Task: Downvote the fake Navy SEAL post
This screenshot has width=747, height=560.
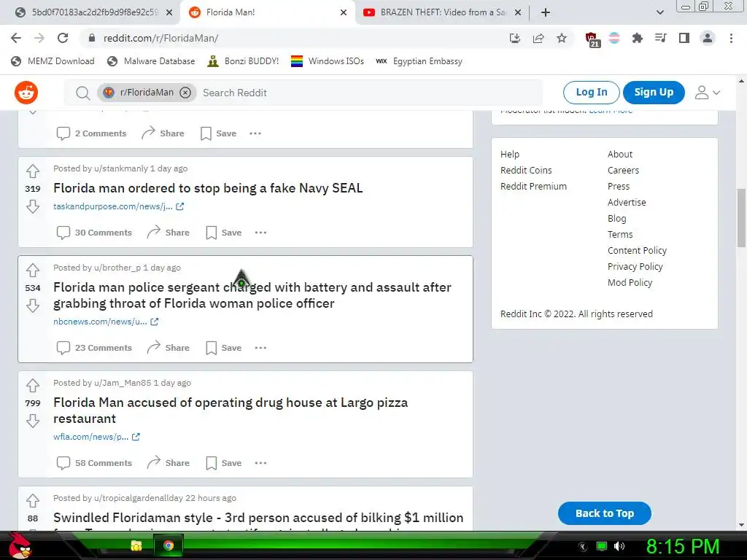Action: pos(33,206)
